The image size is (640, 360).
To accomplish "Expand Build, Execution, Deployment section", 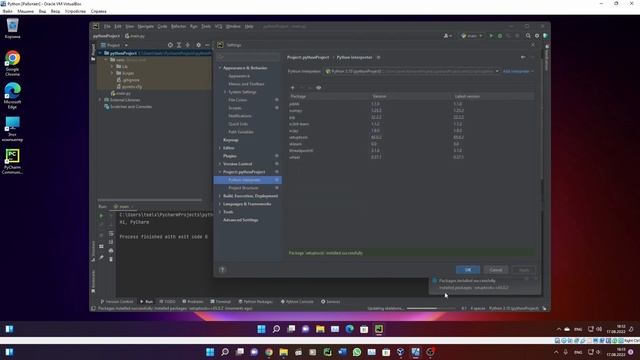I will point(220,196).
